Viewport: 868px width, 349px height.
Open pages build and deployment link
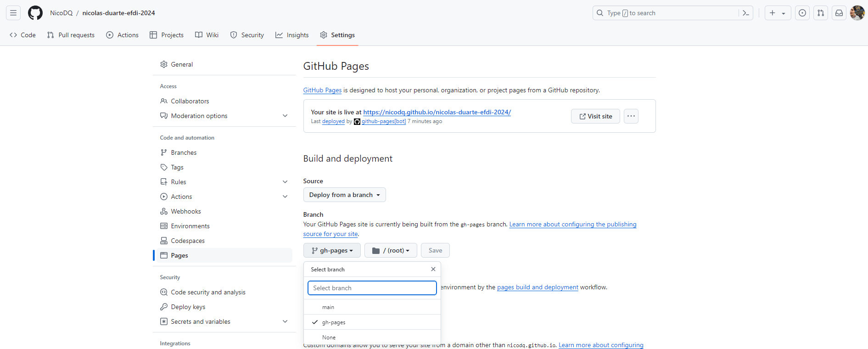(x=538, y=287)
